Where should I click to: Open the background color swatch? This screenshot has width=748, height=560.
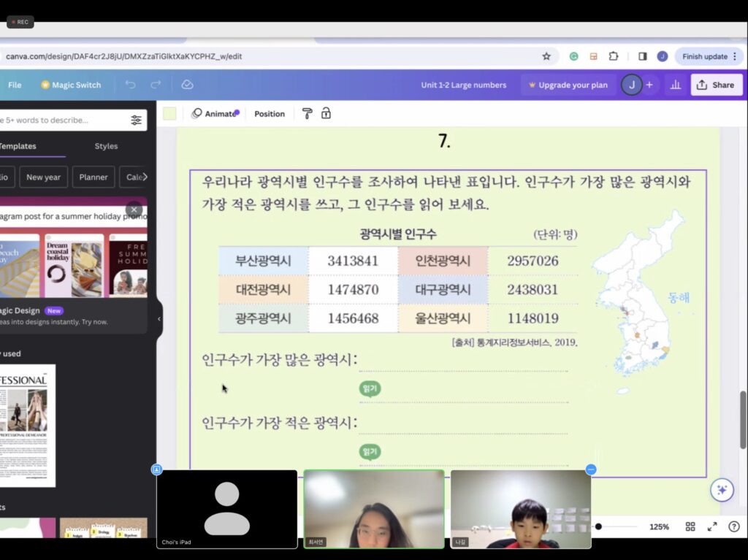coord(169,113)
